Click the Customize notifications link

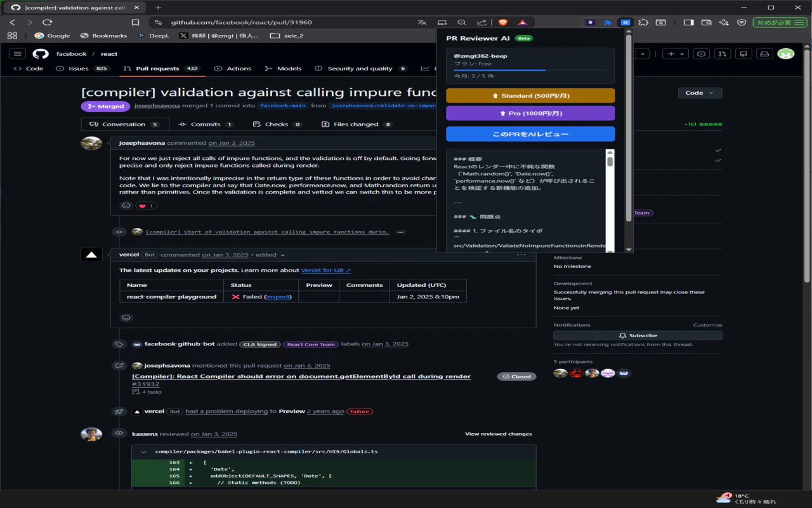707,325
